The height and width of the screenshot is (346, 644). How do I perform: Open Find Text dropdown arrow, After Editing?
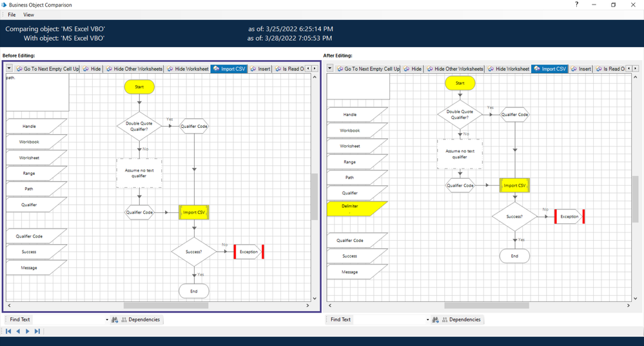[x=428, y=320]
